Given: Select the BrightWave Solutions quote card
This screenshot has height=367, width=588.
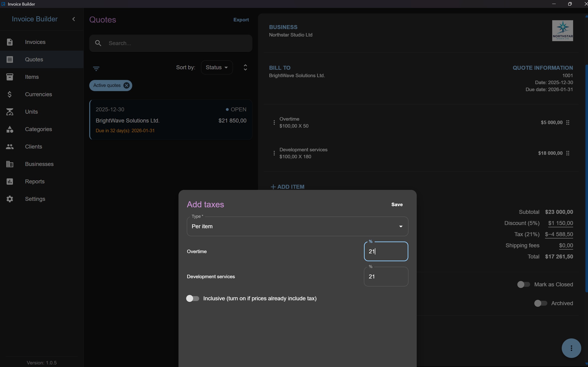Looking at the screenshot, I should (171, 120).
